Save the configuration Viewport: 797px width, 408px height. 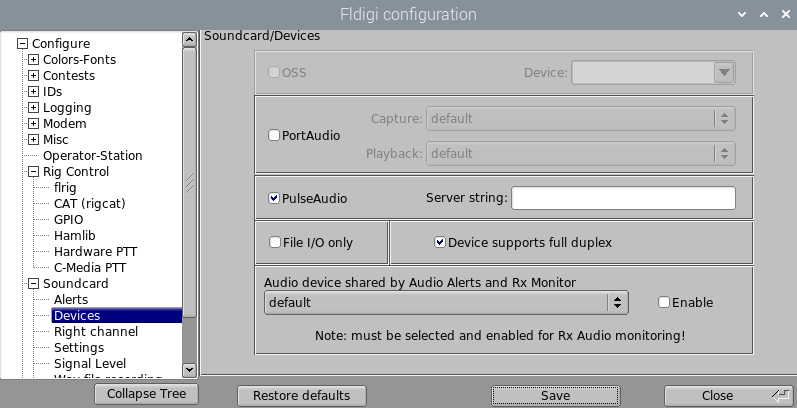(555, 396)
